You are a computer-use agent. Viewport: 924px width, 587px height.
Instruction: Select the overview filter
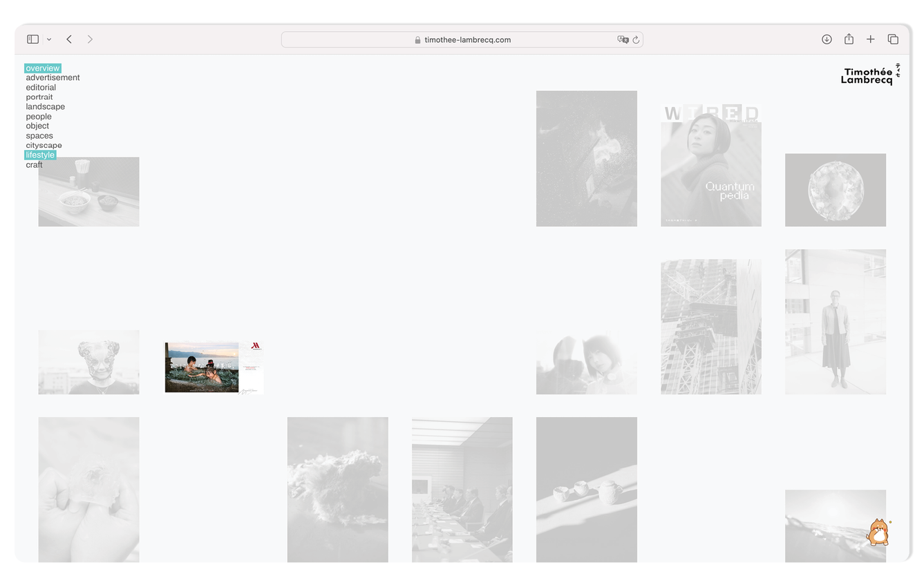tap(43, 68)
